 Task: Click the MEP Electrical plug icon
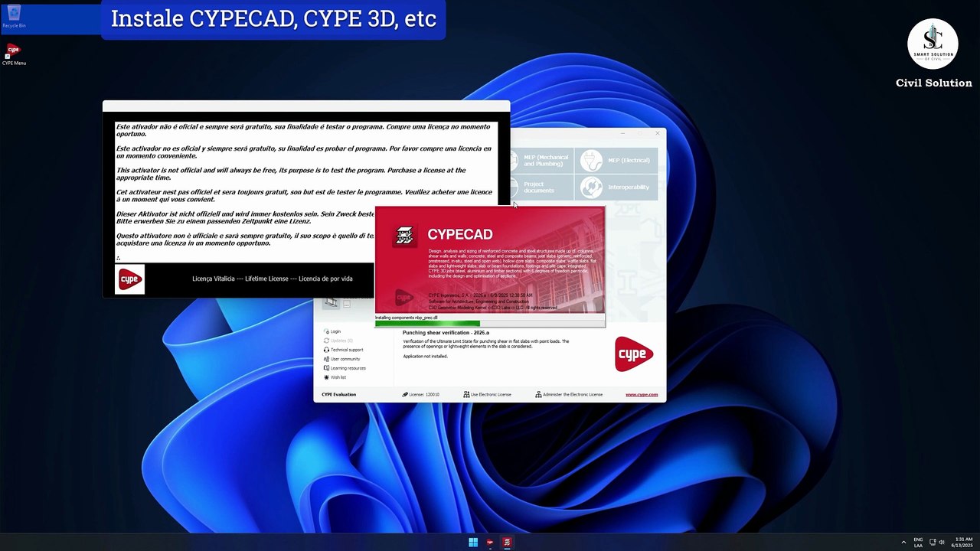click(x=591, y=161)
